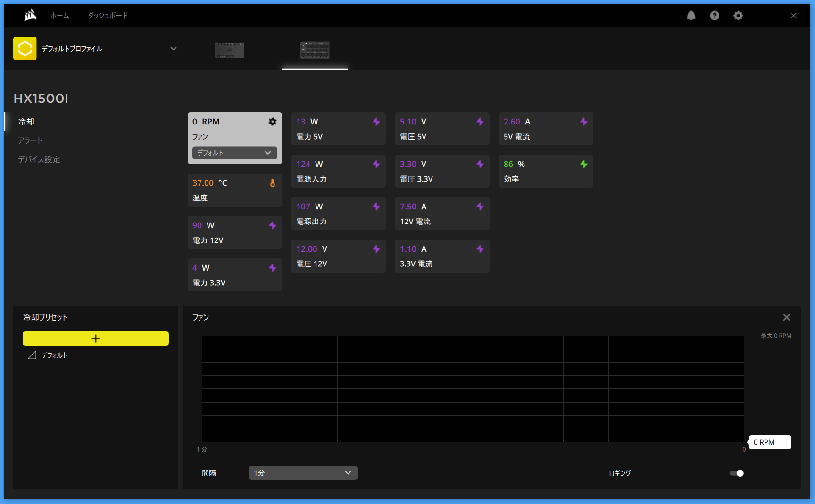Image resolution: width=815 pixels, height=504 pixels.
Task: Select the 冷却 sidebar item
Action: click(x=26, y=122)
